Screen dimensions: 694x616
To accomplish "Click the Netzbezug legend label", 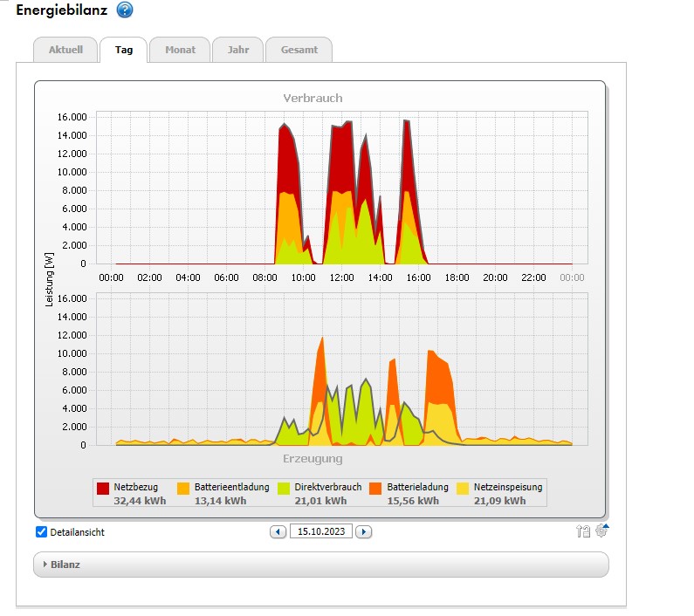I will pyautogui.click(x=135, y=488).
